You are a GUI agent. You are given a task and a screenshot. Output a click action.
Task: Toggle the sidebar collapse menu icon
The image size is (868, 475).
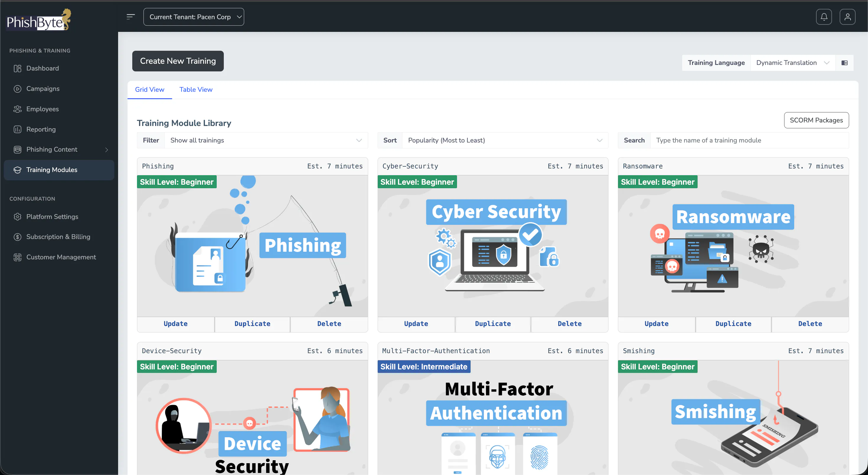coord(131,17)
